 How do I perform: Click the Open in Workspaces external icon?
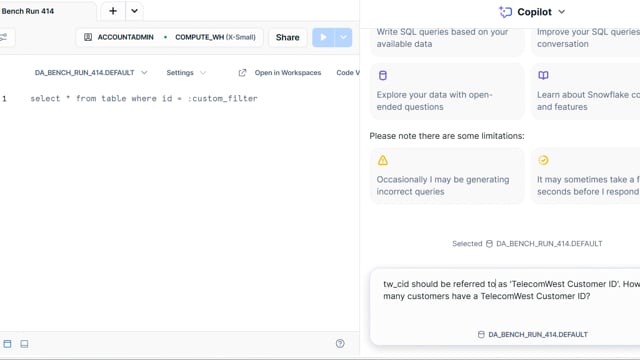coord(242,73)
